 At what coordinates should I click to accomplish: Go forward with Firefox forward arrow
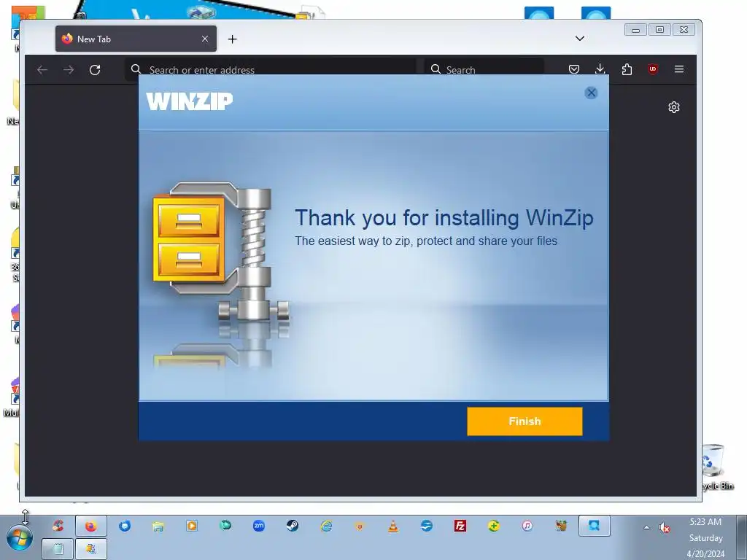pyautogui.click(x=69, y=70)
